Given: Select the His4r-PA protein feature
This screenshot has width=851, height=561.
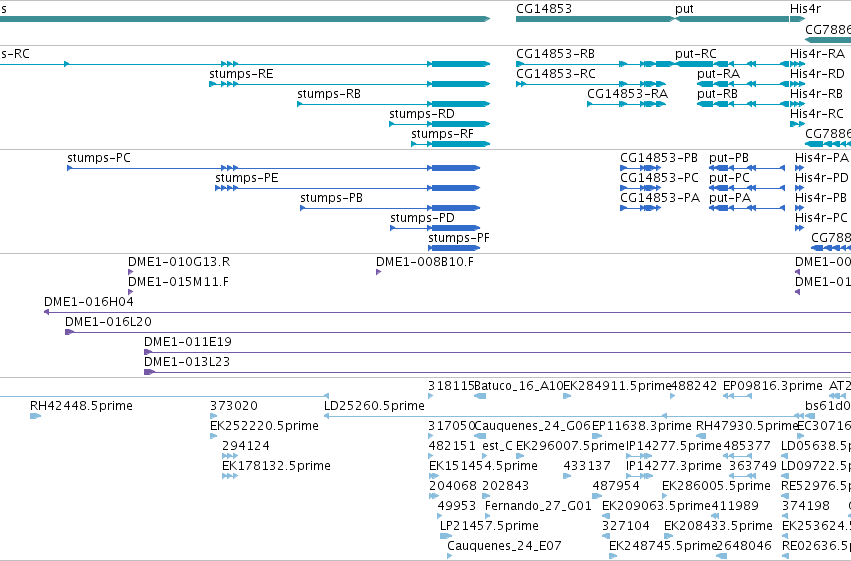Looking at the screenshot, I should (x=799, y=168).
